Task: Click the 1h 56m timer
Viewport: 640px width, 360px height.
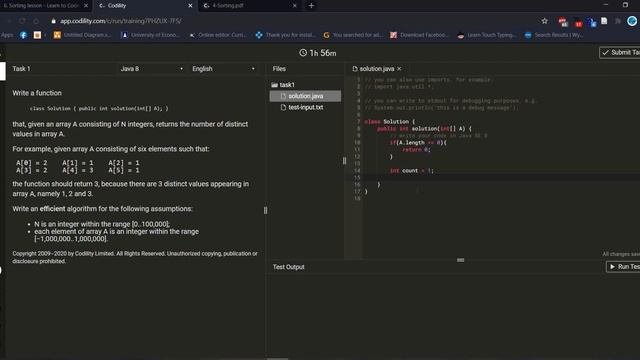Action: tap(318, 53)
